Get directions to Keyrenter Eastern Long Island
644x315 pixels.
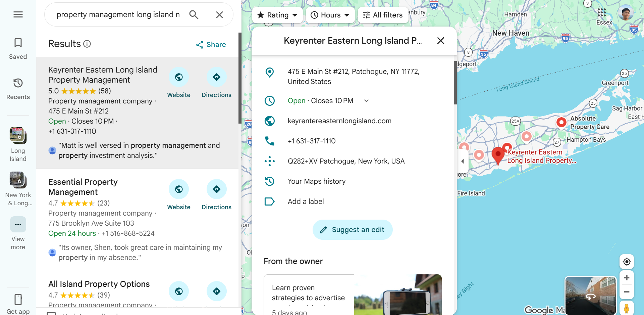click(217, 83)
